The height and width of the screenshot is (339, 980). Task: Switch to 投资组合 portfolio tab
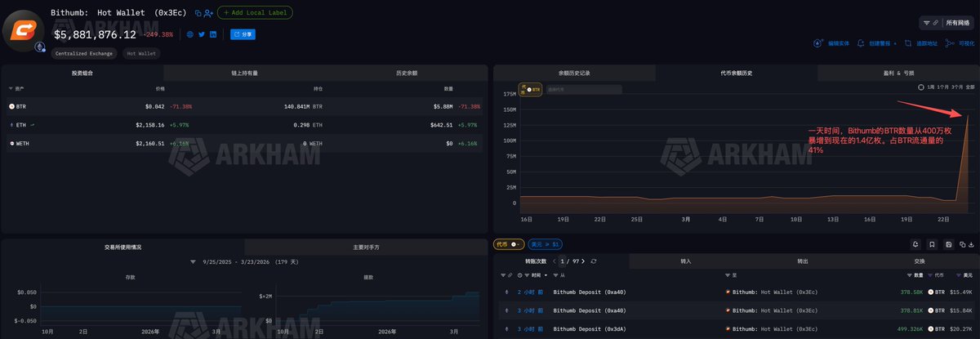tap(83, 73)
